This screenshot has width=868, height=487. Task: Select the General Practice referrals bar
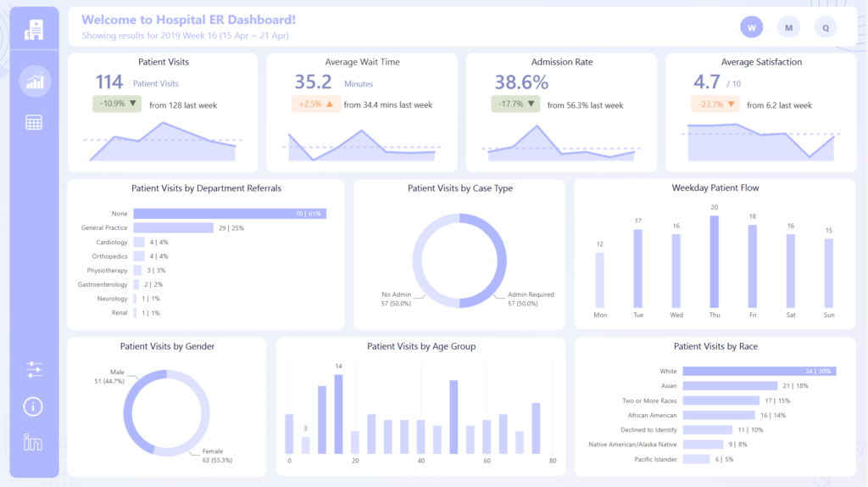coord(173,228)
